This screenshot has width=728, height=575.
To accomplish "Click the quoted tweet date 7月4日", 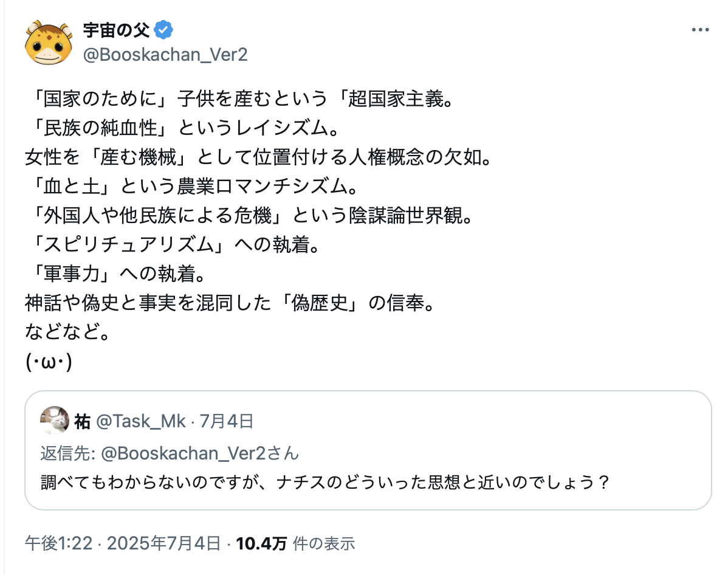I will click(x=227, y=421).
